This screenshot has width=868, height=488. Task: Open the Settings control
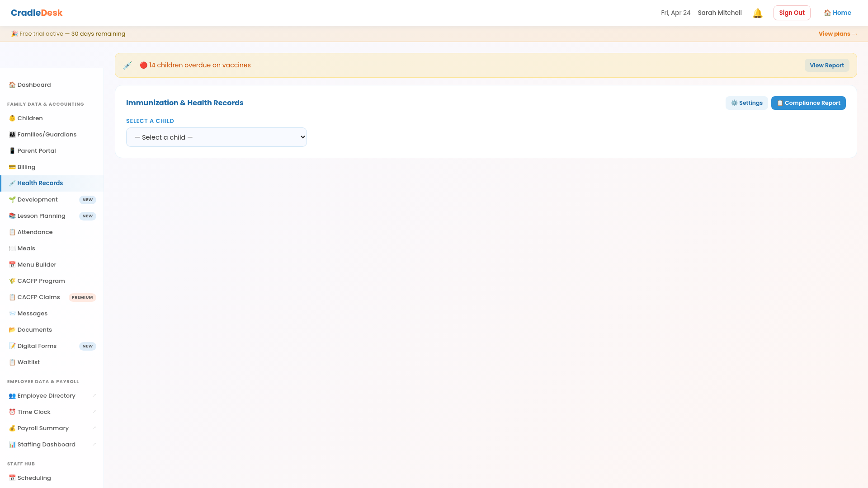(746, 103)
